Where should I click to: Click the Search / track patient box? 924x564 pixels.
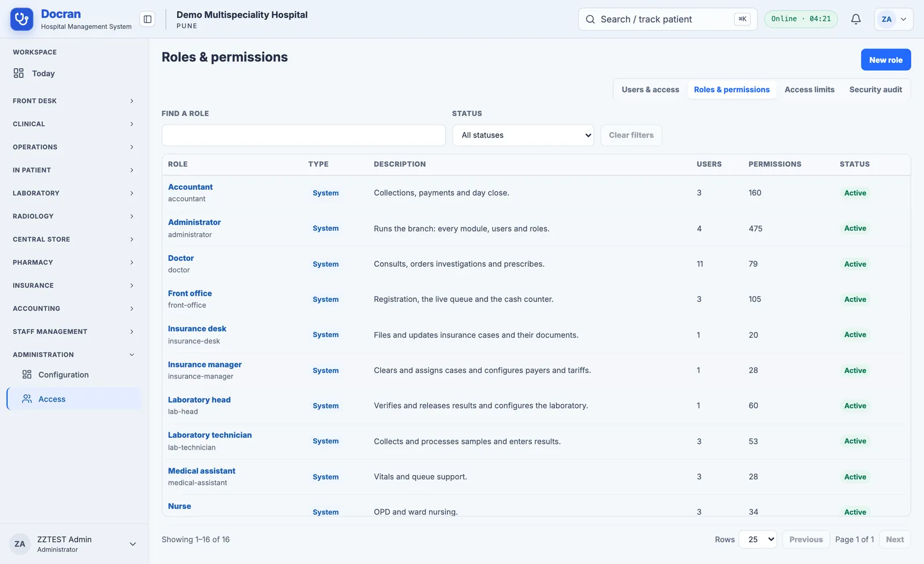click(x=668, y=19)
